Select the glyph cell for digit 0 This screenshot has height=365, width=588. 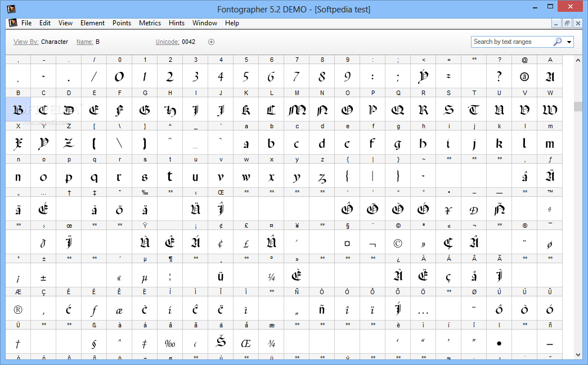point(119,76)
